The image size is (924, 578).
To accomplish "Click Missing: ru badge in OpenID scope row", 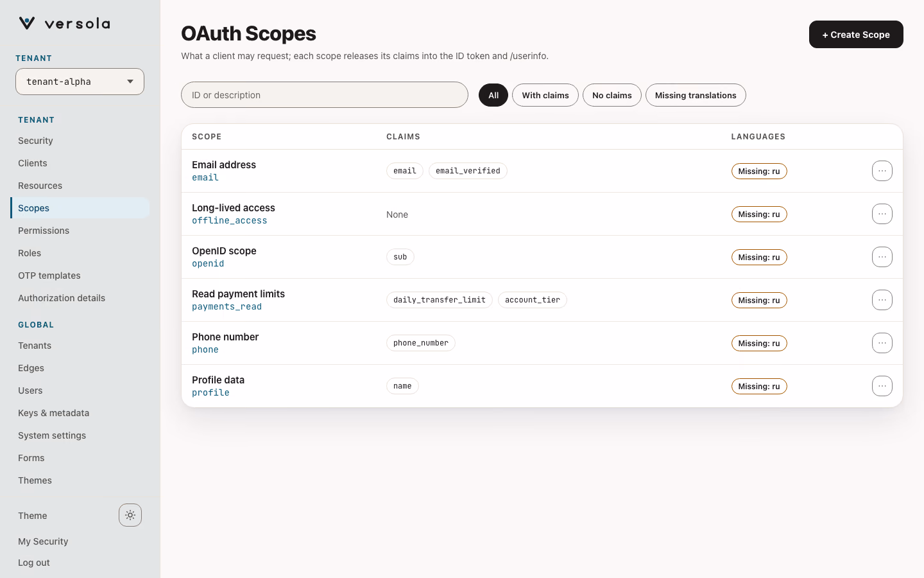I will (759, 258).
